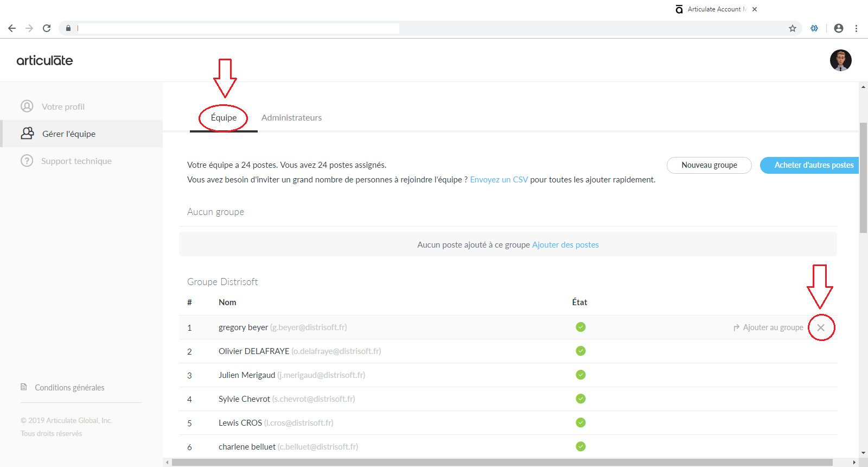Select the charlene belluet name text
Screen dimensions: 868x467
click(x=247, y=447)
